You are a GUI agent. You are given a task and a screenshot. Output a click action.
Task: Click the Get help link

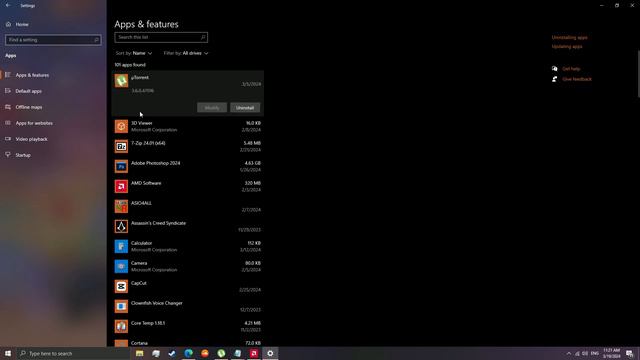click(x=571, y=69)
